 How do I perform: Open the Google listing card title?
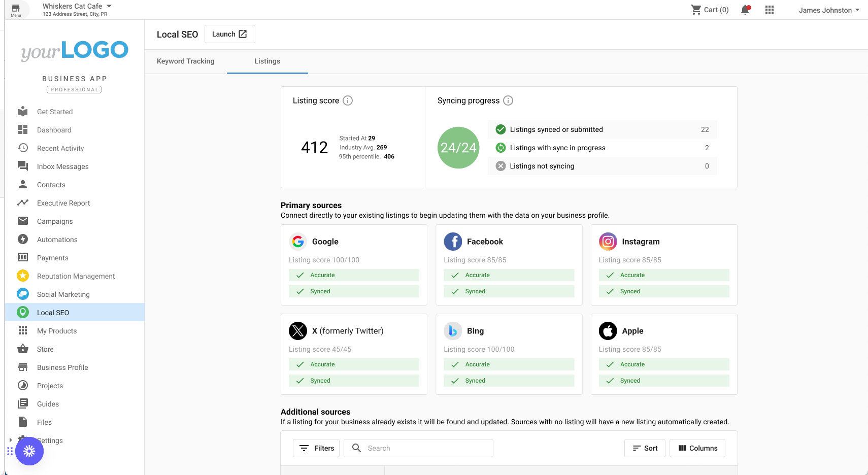point(325,242)
